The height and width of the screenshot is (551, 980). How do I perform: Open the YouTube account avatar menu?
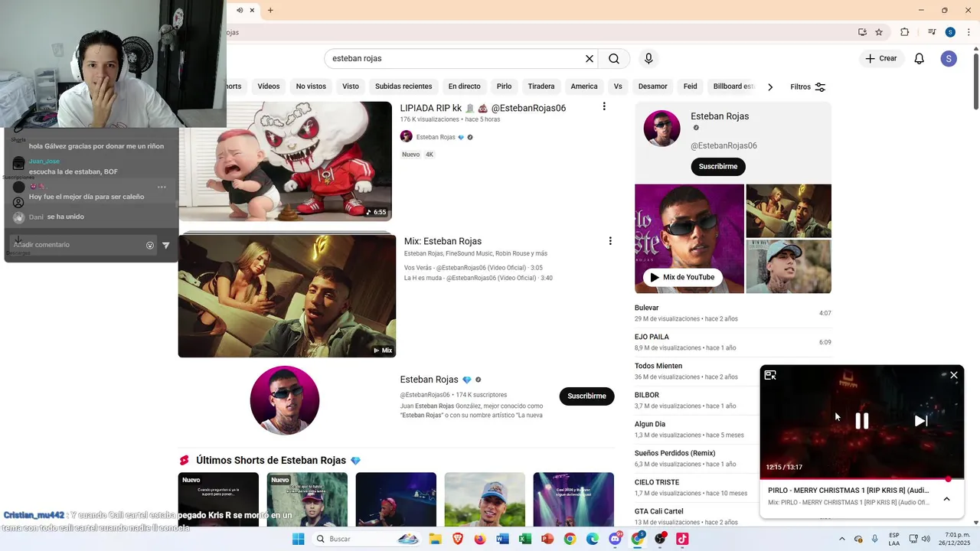(949, 59)
